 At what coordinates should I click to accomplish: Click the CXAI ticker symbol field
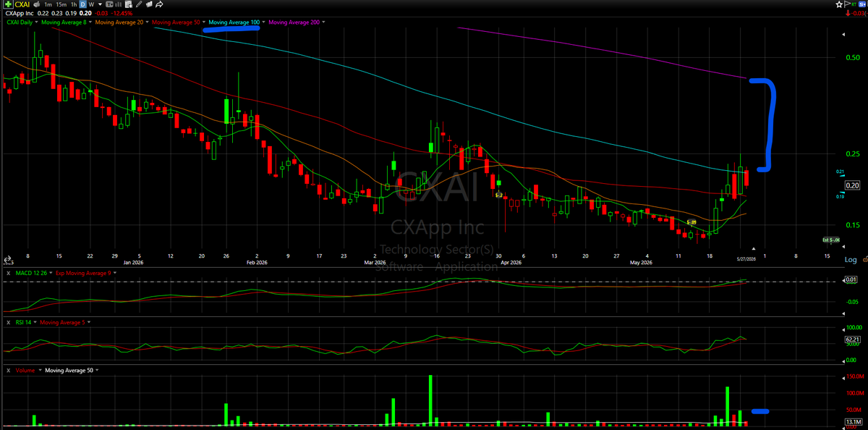coord(22,4)
